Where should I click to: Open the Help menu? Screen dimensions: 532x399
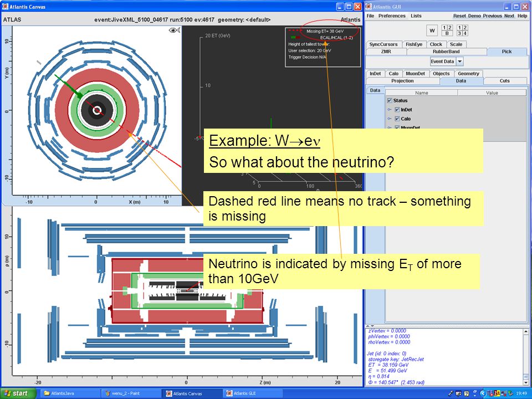522,16
